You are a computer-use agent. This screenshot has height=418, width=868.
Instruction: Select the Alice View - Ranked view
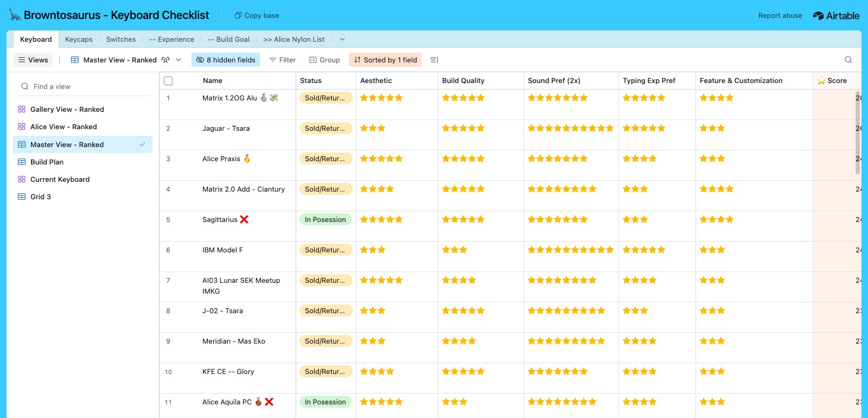[82, 126]
